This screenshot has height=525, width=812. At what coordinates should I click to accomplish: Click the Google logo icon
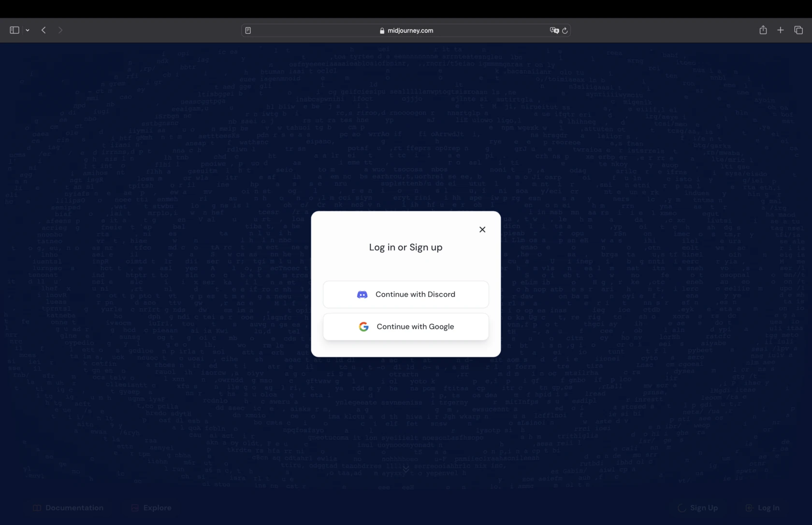pyautogui.click(x=364, y=326)
